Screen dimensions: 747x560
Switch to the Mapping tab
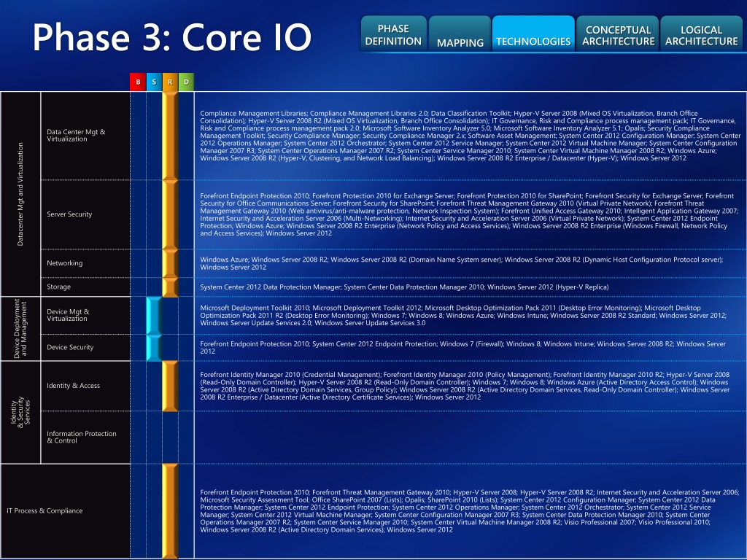(x=460, y=34)
